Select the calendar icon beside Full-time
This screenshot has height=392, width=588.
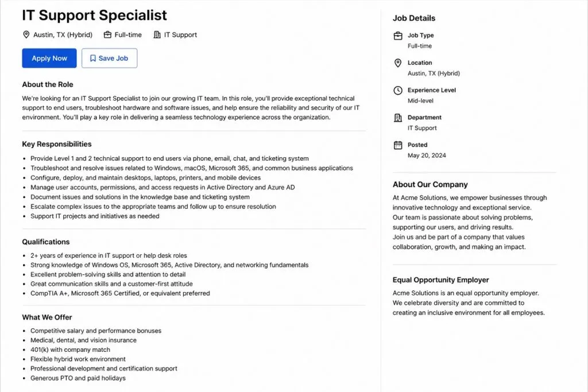(107, 34)
